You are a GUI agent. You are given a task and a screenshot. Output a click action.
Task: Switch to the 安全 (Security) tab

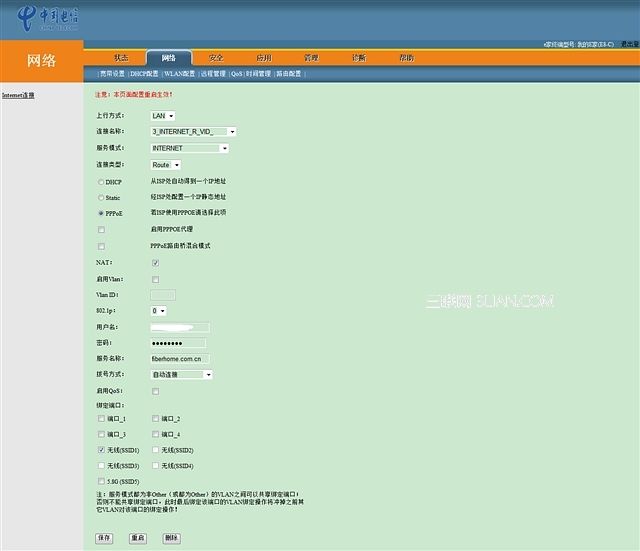click(216, 58)
